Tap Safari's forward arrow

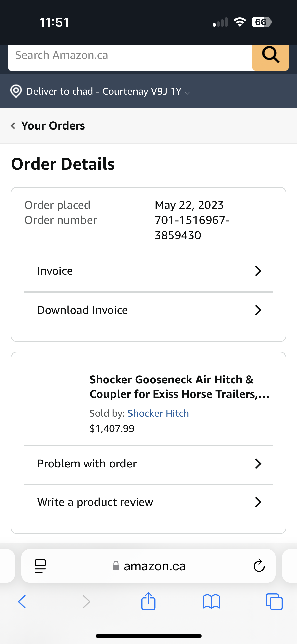click(x=86, y=602)
